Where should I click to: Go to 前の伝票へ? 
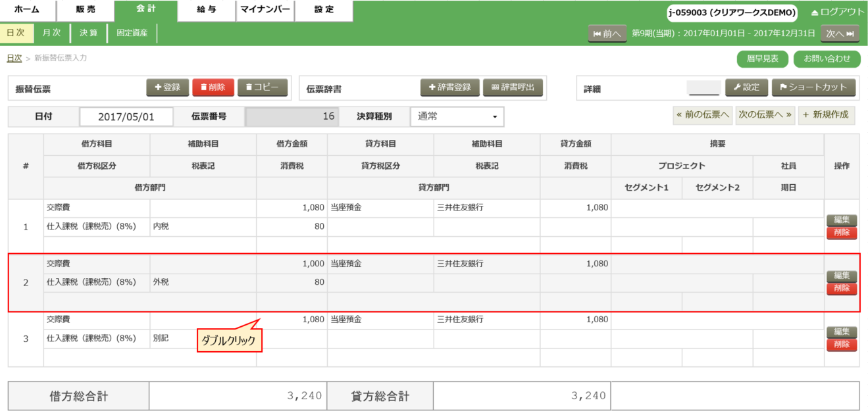tap(703, 114)
